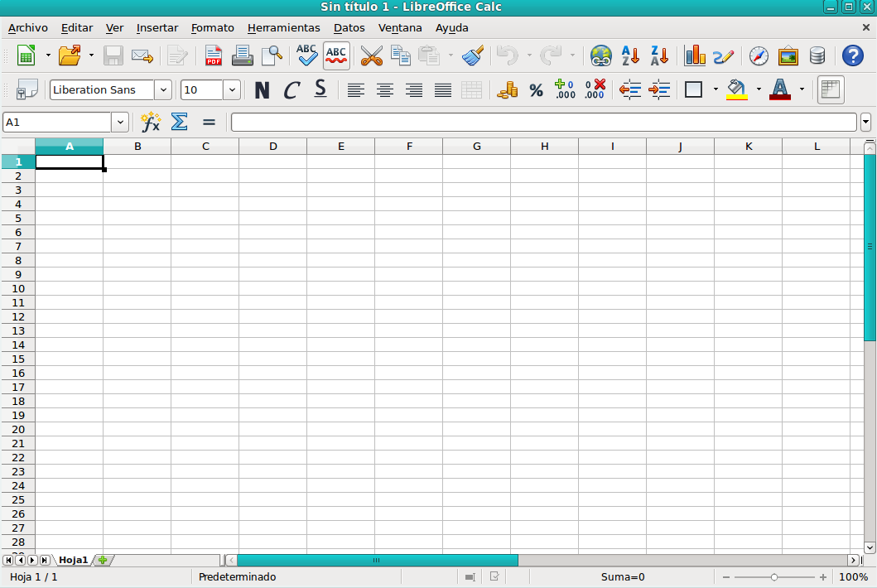Screen dimensions: 877x588
Task: Align cell text right
Action: [x=414, y=89]
